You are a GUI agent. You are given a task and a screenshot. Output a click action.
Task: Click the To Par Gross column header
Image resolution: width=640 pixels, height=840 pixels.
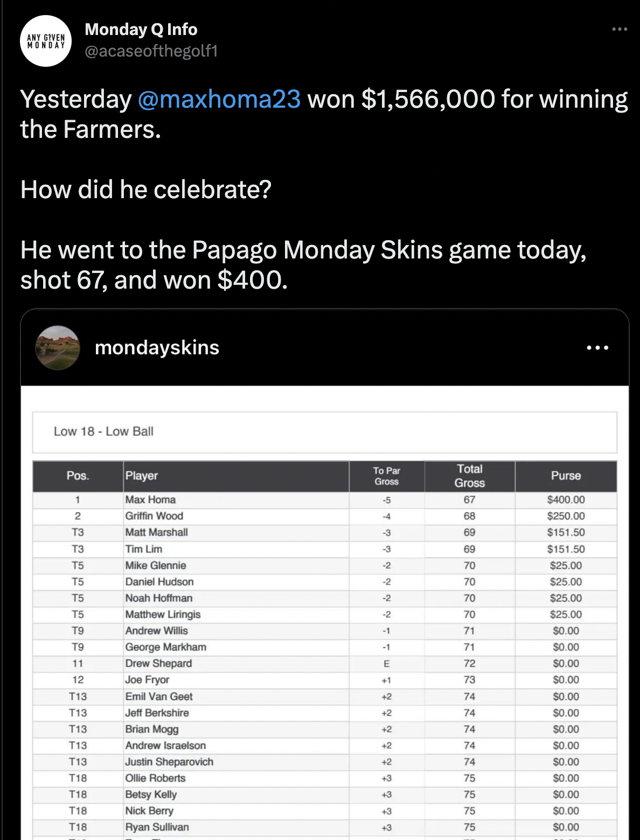pyautogui.click(x=386, y=476)
